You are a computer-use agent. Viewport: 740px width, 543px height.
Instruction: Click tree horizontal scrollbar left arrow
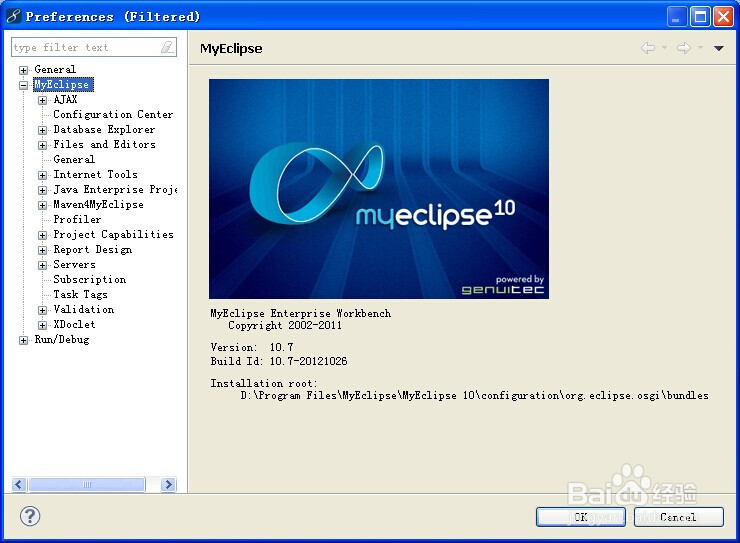(19, 485)
